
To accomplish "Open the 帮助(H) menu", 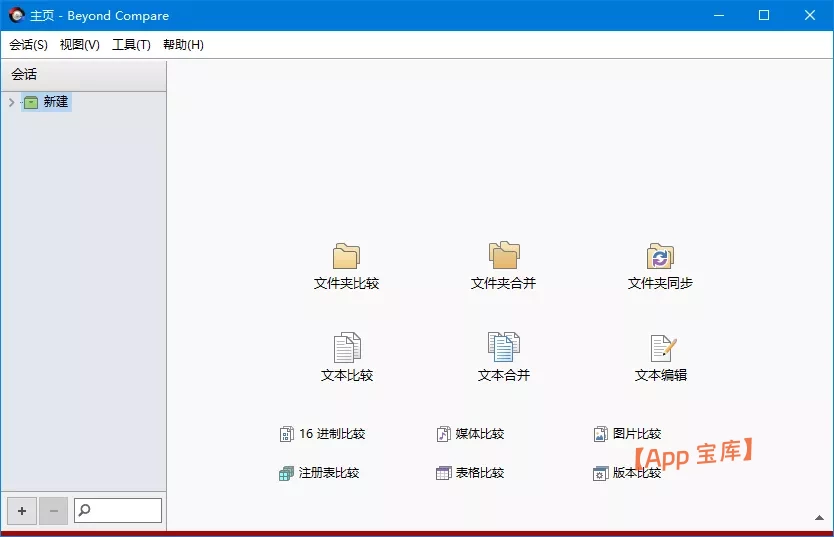I will click(x=183, y=45).
